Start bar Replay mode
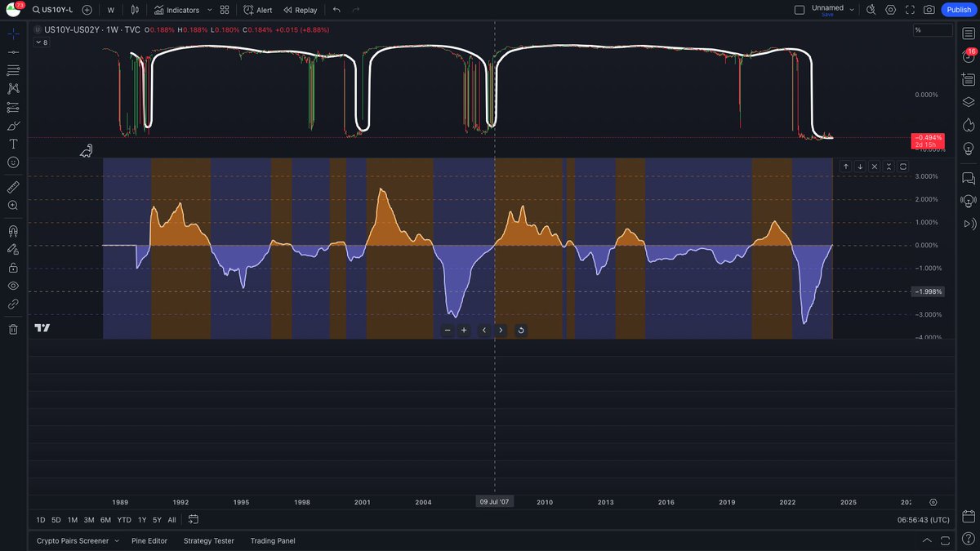 tap(300, 10)
